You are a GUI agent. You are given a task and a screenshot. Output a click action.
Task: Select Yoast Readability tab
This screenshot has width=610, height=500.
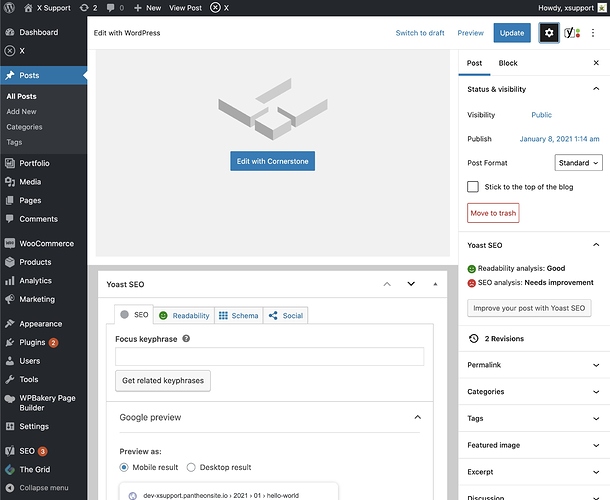184,316
